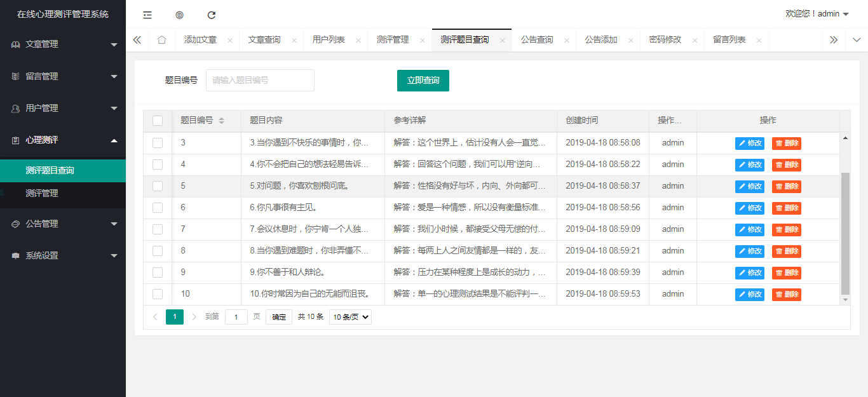This screenshot has height=397, width=868.
Task: Switch to the 公告查询 tab
Action: pyautogui.click(x=536, y=40)
